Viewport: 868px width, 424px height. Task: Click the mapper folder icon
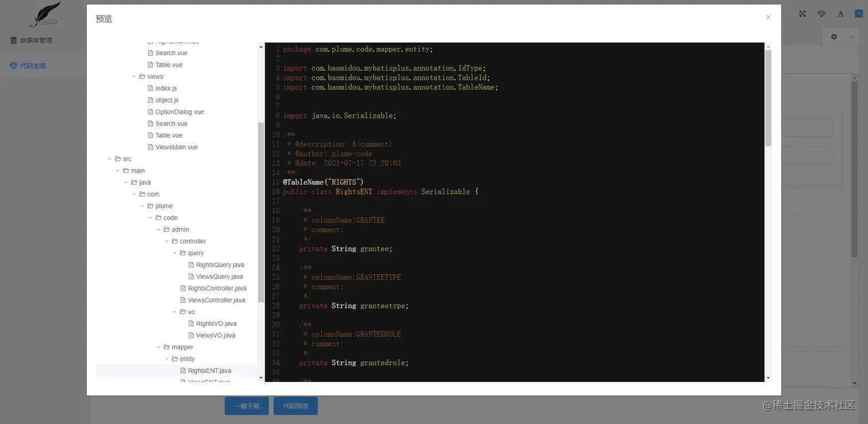pos(166,347)
